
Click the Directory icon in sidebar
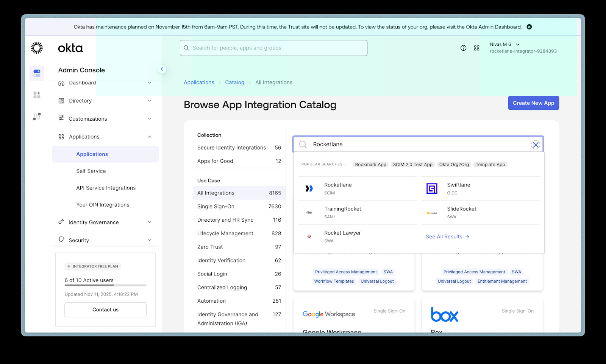pyautogui.click(x=61, y=101)
